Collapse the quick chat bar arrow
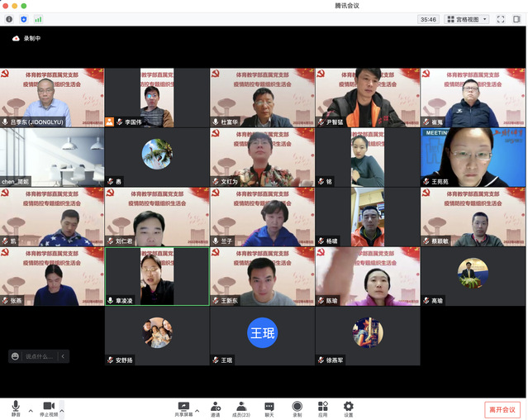The width and height of the screenshot is (528, 420). [63, 356]
